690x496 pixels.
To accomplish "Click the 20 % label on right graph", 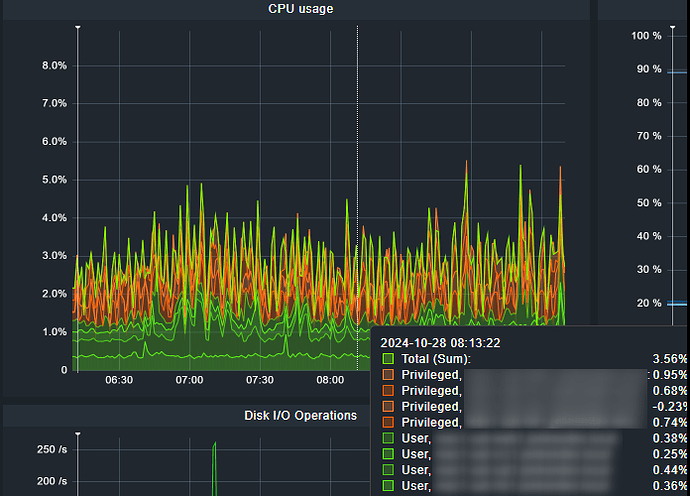I will [649, 303].
